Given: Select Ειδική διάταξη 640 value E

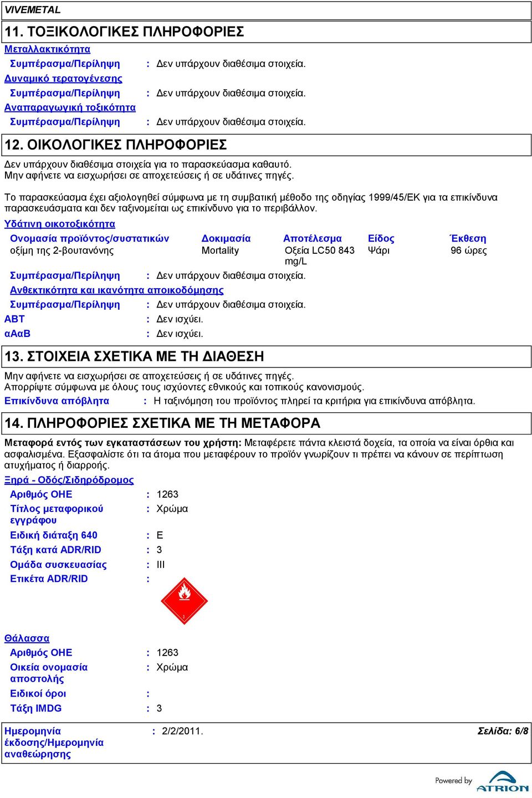Looking at the screenshot, I should click(x=160, y=535).
